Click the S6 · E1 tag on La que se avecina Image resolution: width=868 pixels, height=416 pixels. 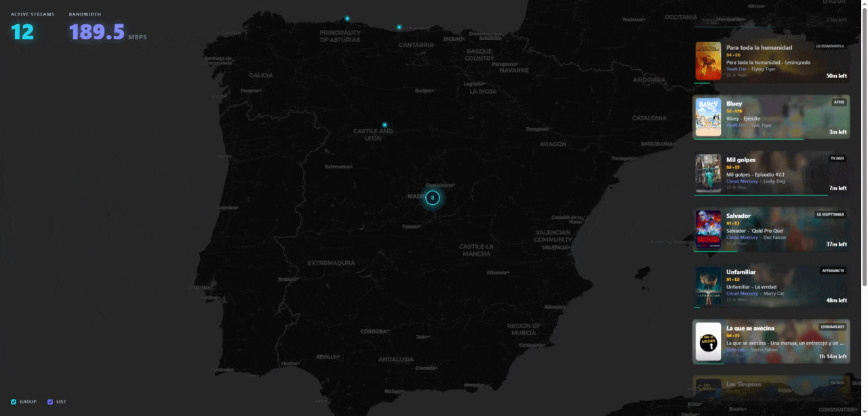point(733,335)
